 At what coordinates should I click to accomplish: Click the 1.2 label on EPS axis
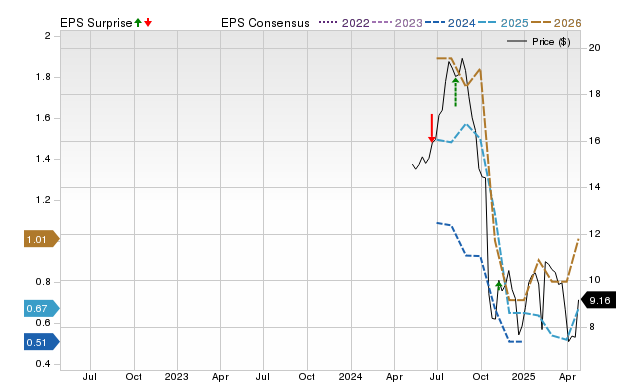[x=43, y=200]
